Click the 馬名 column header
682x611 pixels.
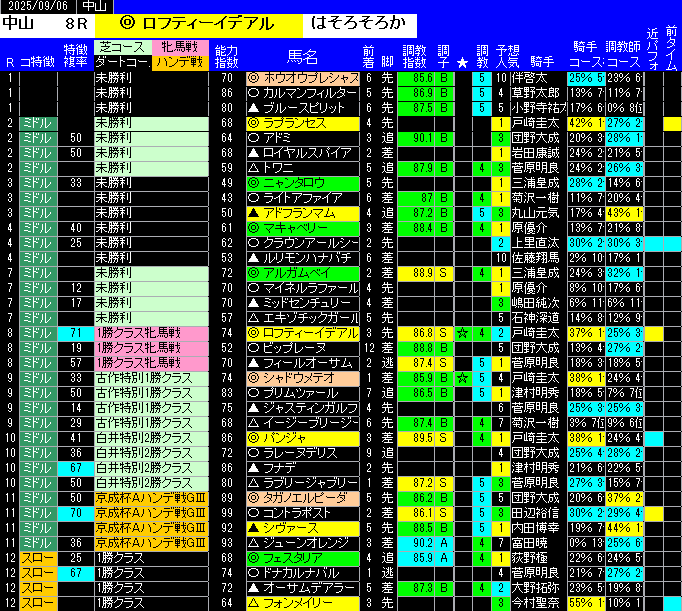[x=303, y=57]
